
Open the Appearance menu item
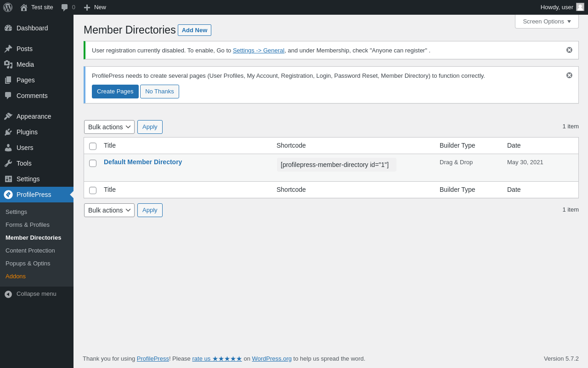tap(37, 116)
